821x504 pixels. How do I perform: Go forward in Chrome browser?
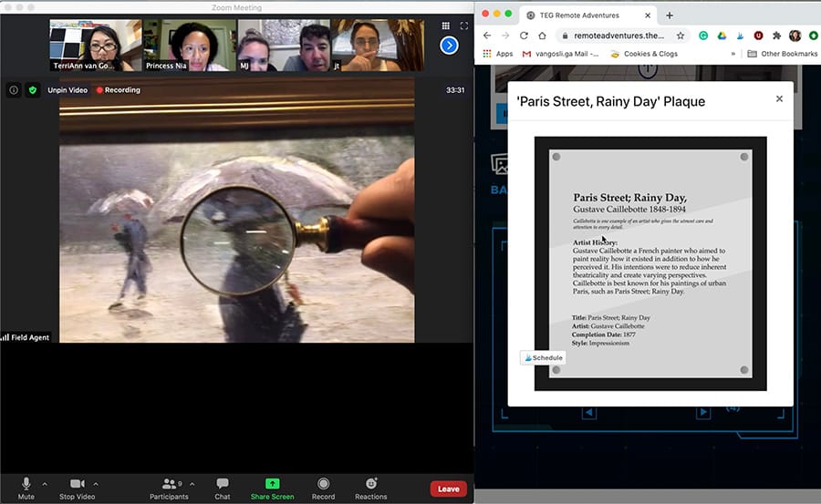pyautogui.click(x=505, y=36)
